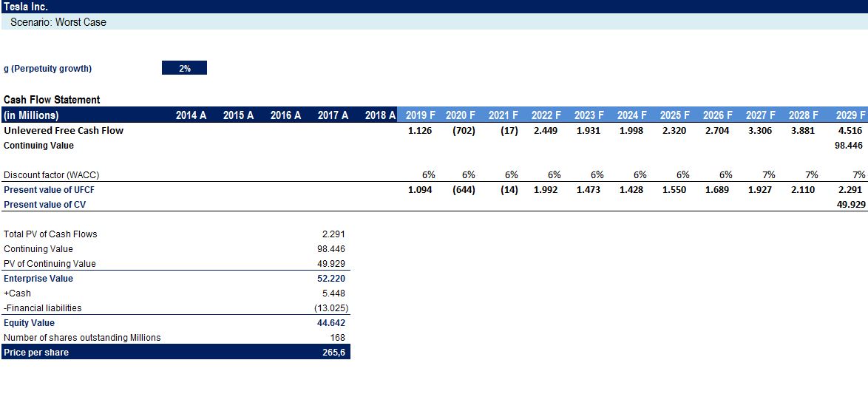Select the 2017 A column header
The image size is (868, 411).
click(x=333, y=115)
